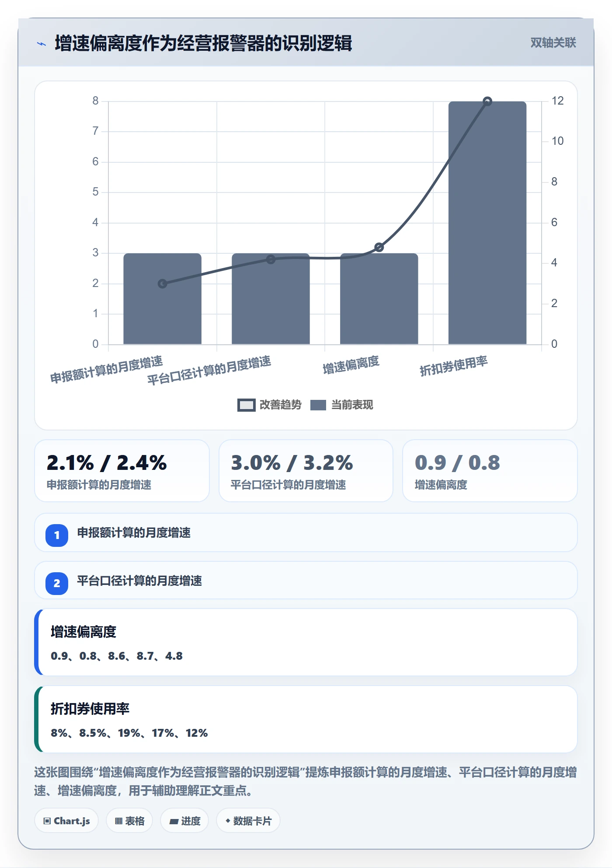Click the 3.0% / 3.2% data card
The width and height of the screenshot is (612, 868).
[x=306, y=471]
